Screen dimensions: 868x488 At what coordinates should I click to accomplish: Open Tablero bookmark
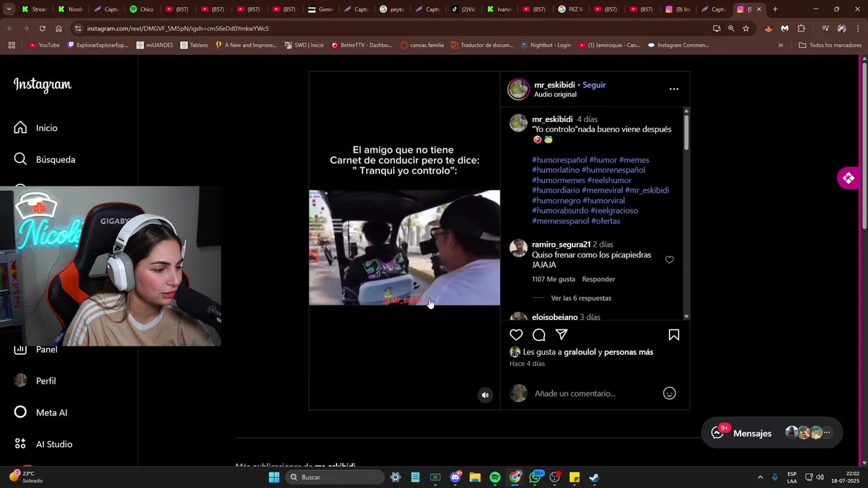(194, 45)
